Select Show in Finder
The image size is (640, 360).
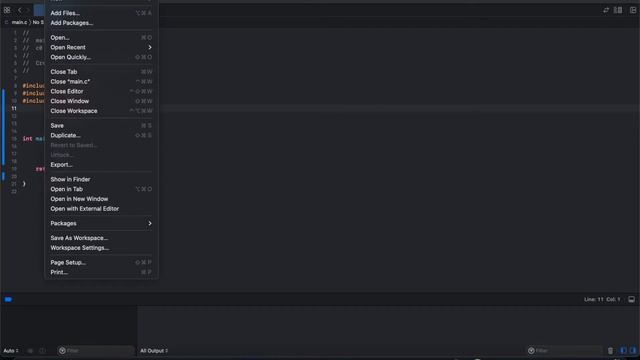tap(101, 180)
